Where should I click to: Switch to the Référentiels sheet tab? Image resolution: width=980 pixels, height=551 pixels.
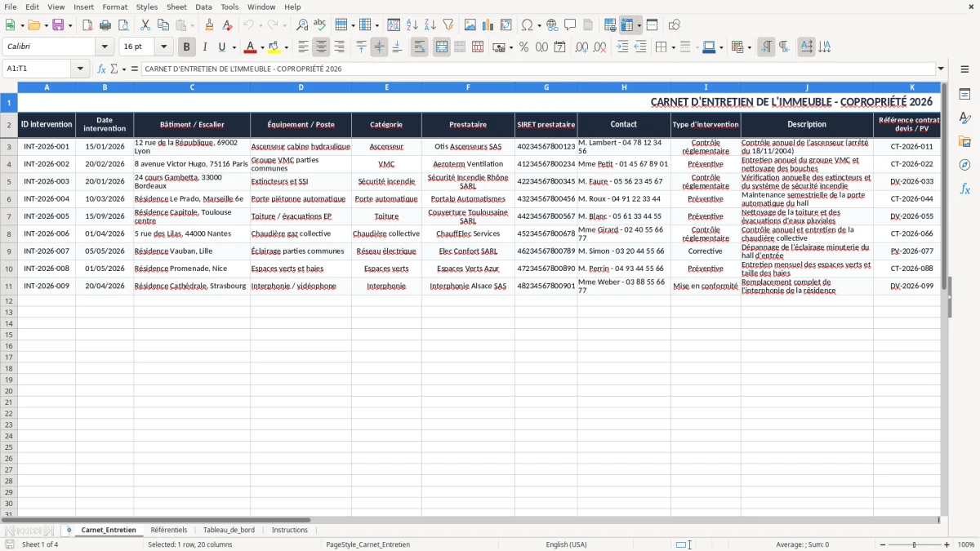pyautogui.click(x=168, y=530)
